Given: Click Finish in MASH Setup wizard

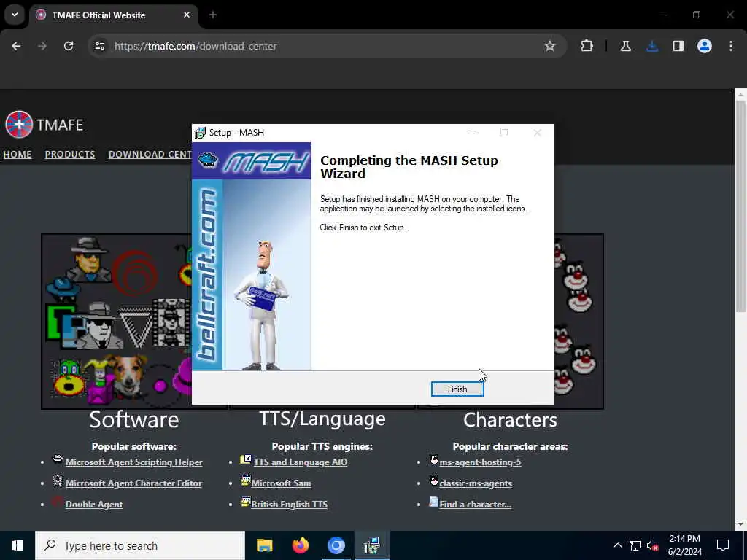Looking at the screenshot, I should (457, 389).
